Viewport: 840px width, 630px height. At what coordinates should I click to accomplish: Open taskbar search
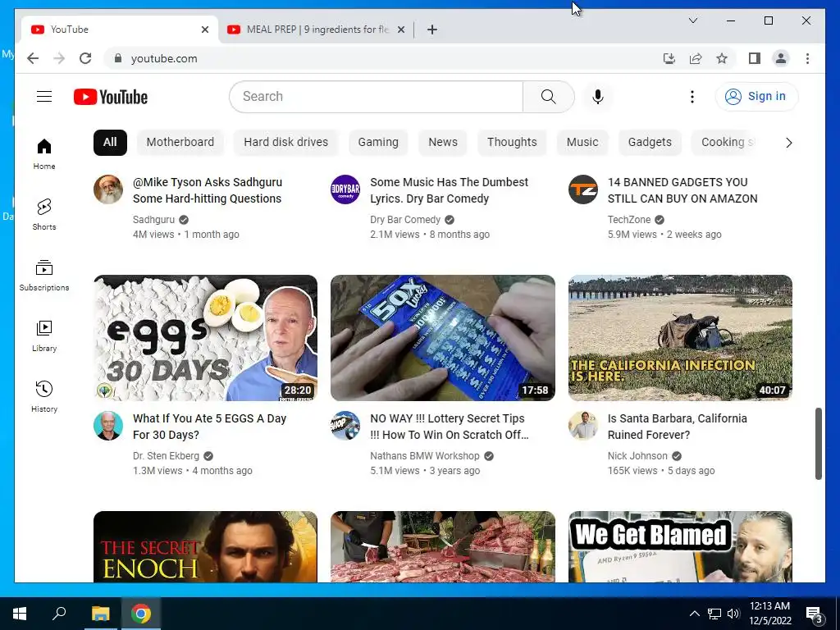(x=59, y=614)
